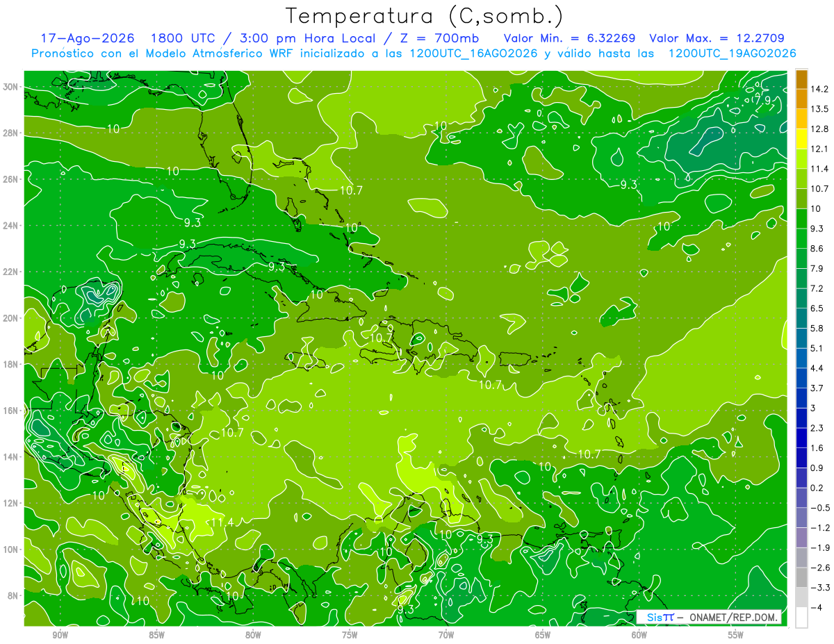Click the gray legend swatch between -3.3 and -2.6
Viewport: 834px width, 644px height.
pos(801,577)
